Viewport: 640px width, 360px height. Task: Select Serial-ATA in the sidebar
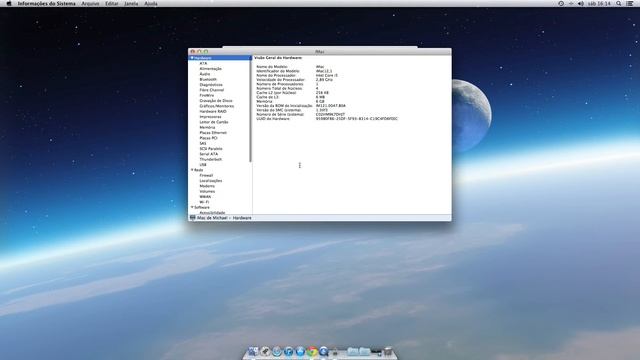point(209,154)
